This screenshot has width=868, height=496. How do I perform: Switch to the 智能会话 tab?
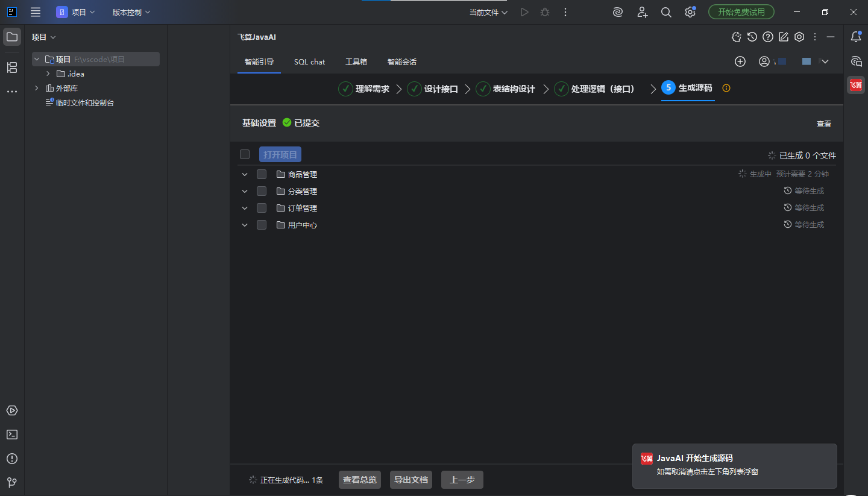[x=402, y=61]
